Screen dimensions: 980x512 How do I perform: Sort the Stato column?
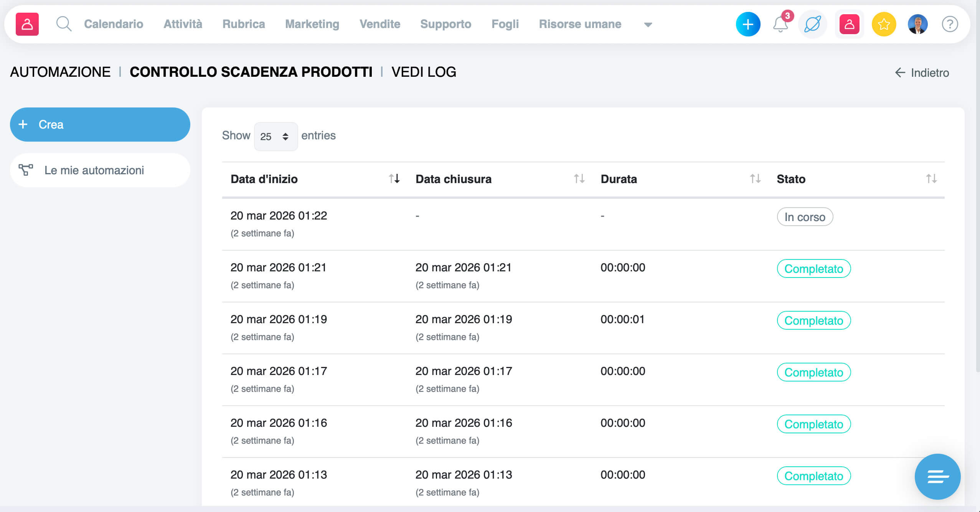pos(931,178)
